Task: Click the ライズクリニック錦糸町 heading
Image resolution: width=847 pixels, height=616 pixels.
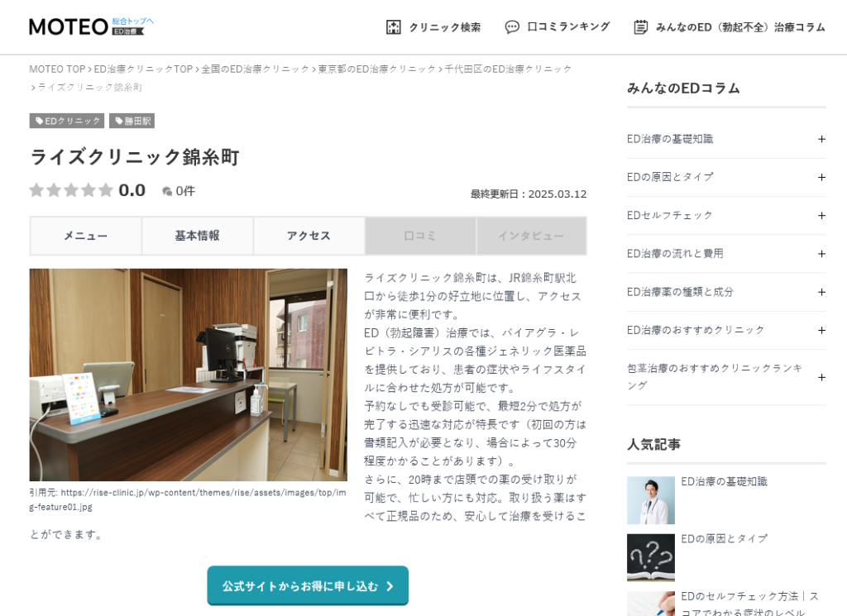Action: click(x=135, y=157)
